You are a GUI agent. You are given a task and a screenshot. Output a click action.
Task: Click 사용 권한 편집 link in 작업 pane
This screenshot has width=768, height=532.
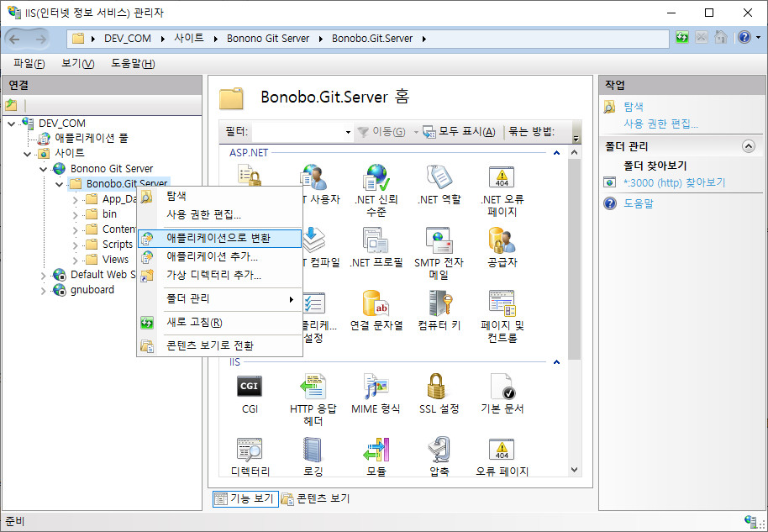click(660, 124)
